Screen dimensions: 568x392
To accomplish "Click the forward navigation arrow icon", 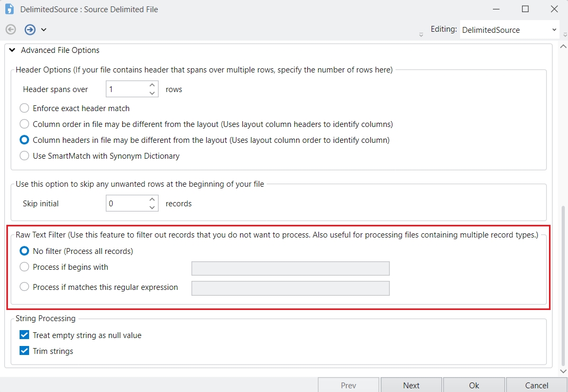I will (30, 30).
